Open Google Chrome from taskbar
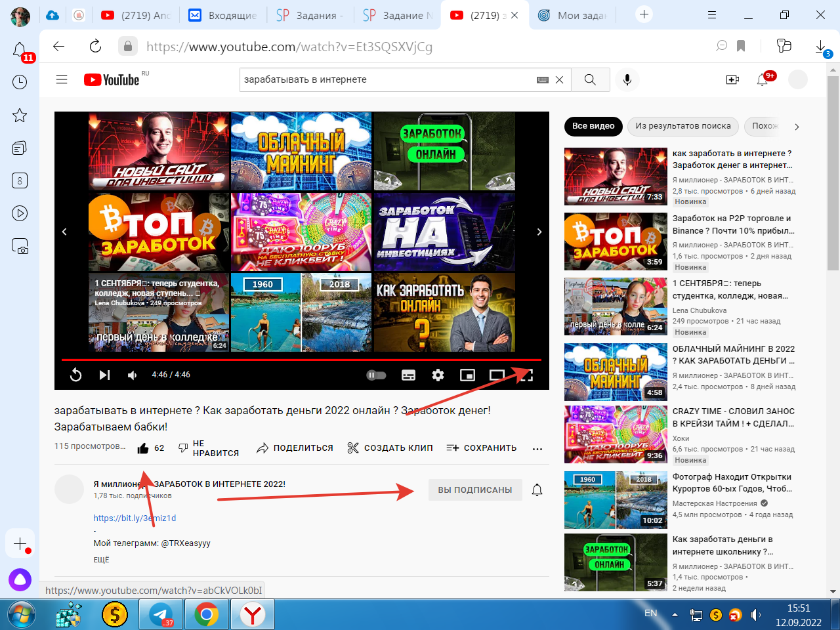Image resolution: width=840 pixels, height=630 pixels. [207, 615]
